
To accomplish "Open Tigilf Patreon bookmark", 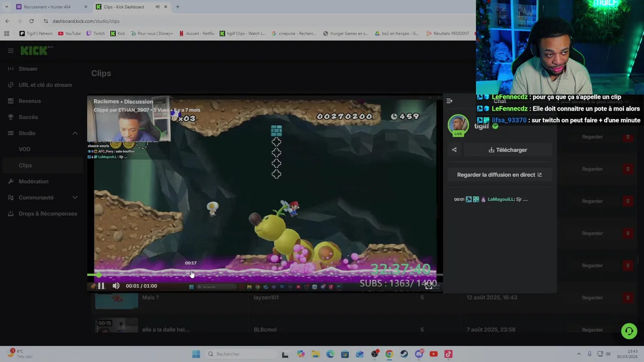I will point(36,34).
